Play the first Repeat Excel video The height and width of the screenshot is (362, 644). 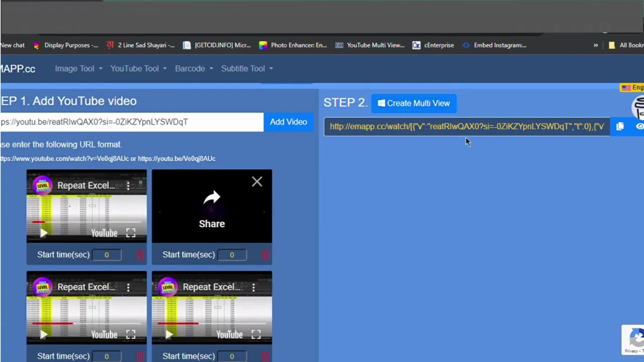click(x=44, y=233)
